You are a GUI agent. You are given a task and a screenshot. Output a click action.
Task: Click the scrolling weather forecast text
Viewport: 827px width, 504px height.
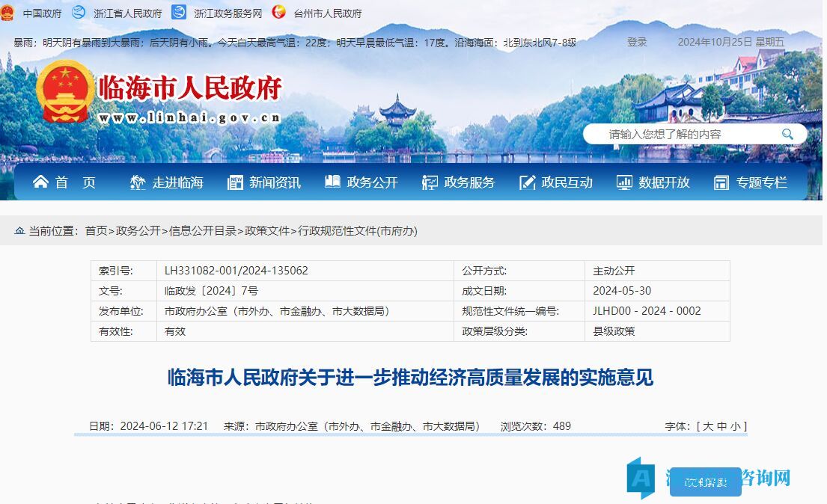(295, 43)
